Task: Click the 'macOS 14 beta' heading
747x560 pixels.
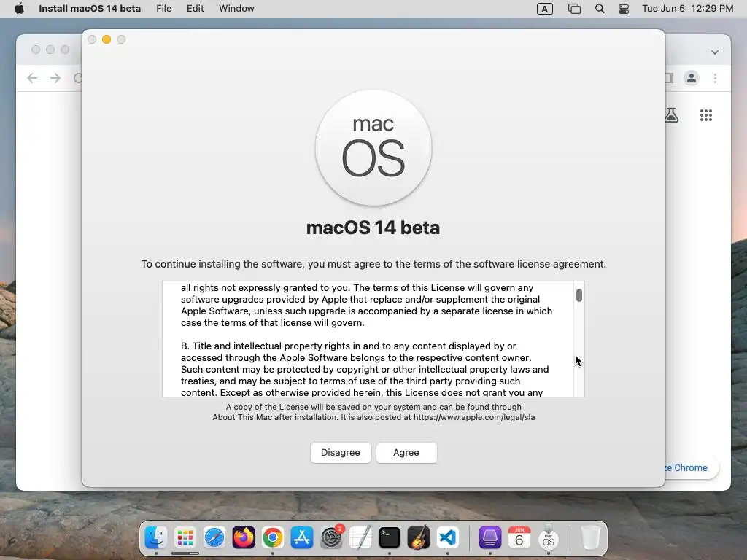Action: click(373, 227)
